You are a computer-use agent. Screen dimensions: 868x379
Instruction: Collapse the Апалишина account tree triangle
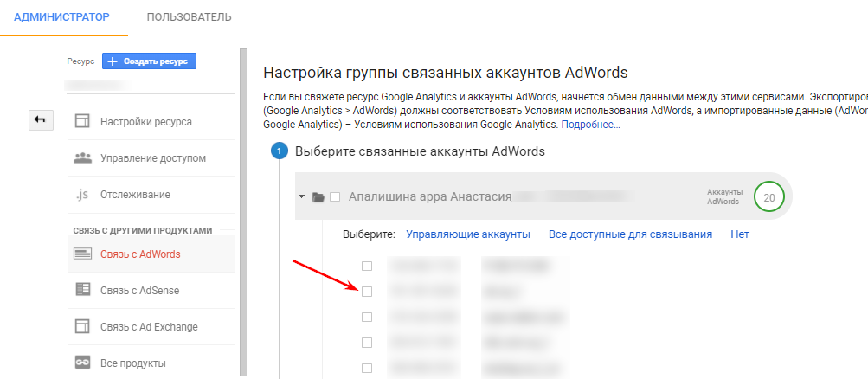click(302, 196)
